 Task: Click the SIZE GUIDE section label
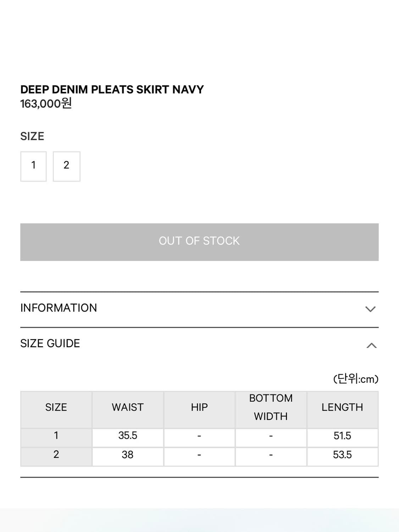tap(50, 343)
